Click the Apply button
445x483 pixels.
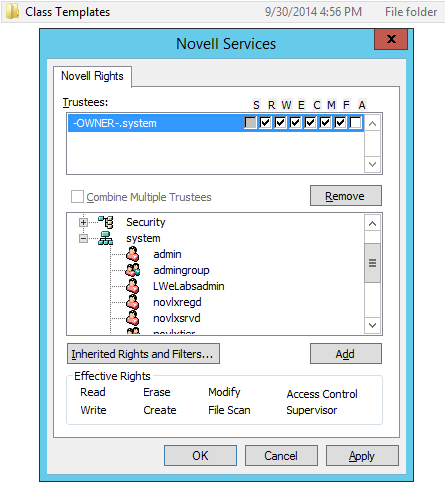coord(362,455)
